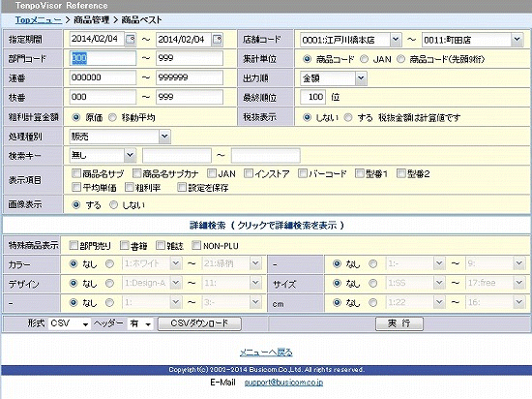Open calendar picker for start date
Viewport: 532px width, 399px height.
point(131,40)
